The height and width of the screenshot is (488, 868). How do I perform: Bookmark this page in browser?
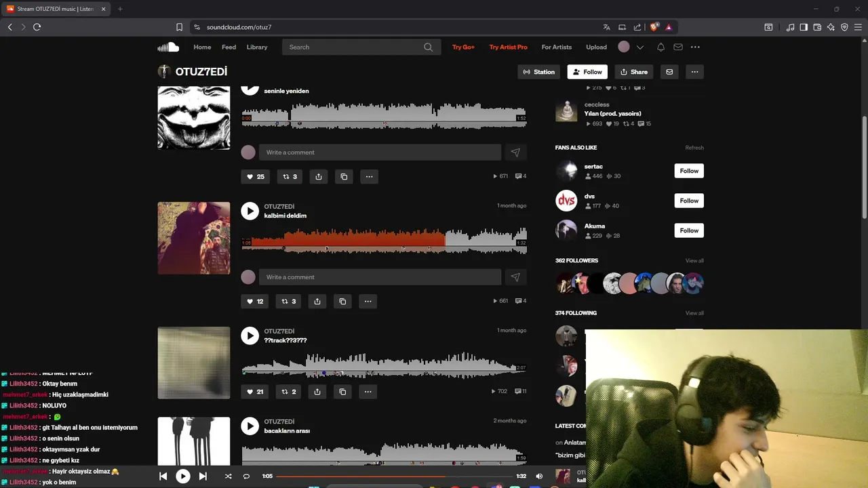pyautogui.click(x=179, y=27)
